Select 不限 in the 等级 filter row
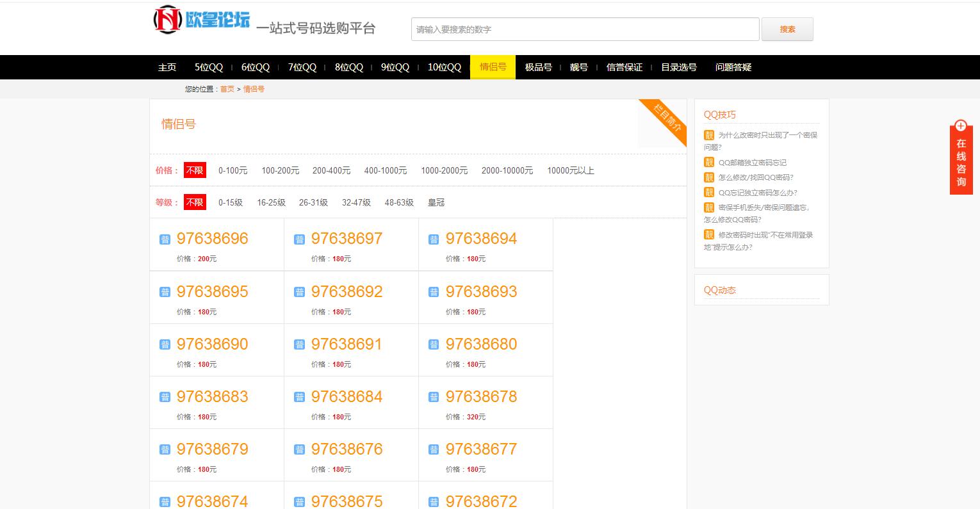 click(x=195, y=202)
